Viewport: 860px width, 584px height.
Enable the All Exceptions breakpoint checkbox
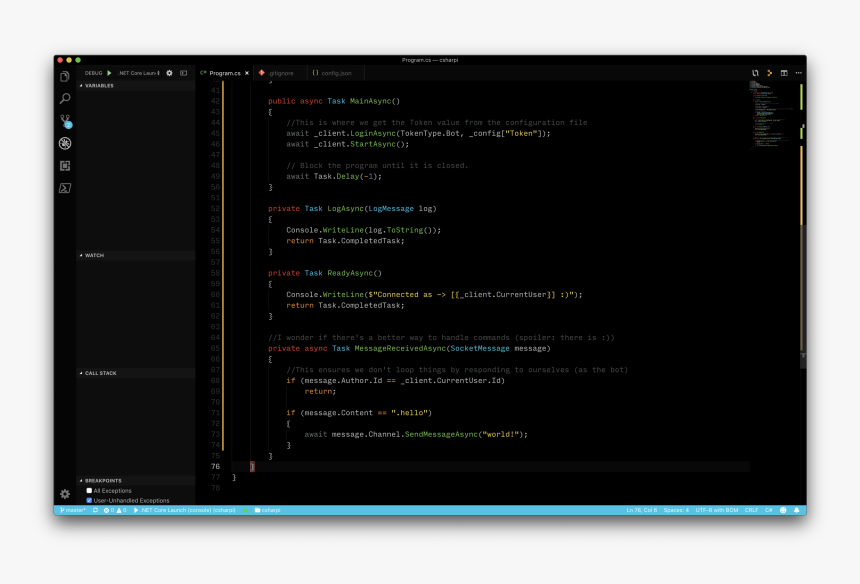point(89,491)
